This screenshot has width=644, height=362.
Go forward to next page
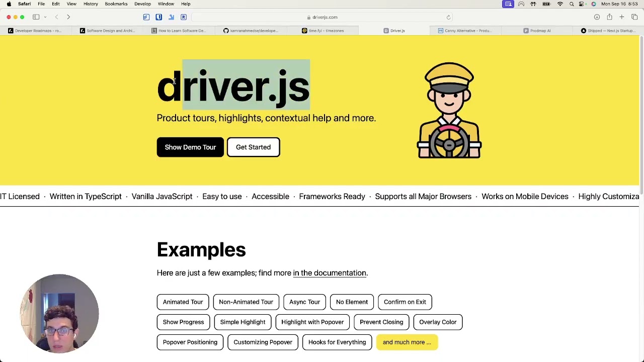tap(68, 17)
